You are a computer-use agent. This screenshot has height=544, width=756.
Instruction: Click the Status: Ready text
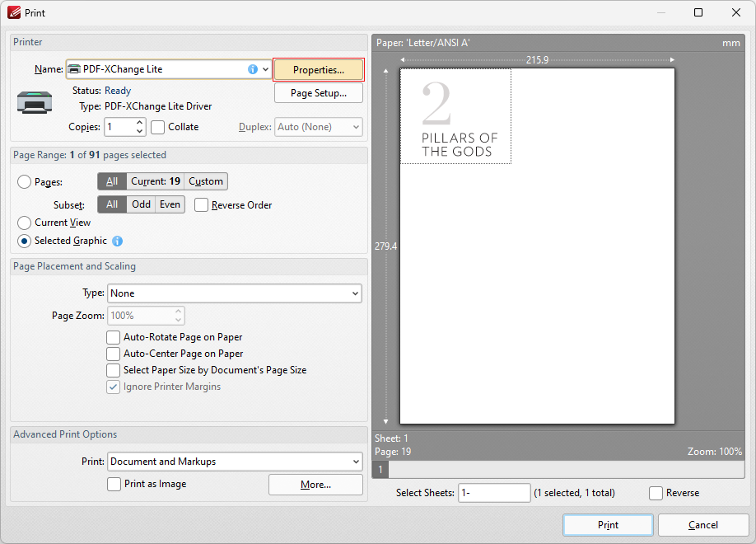coord(102,91)
